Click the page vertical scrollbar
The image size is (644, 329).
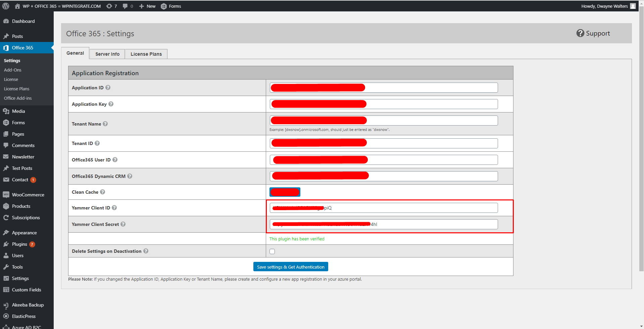(641, 141)
